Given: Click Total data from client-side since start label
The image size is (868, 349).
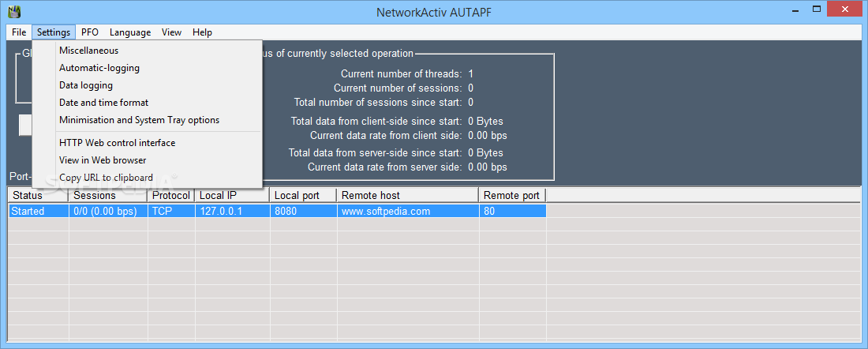Looking at the screenshot, I should click(x=377, y=122).
